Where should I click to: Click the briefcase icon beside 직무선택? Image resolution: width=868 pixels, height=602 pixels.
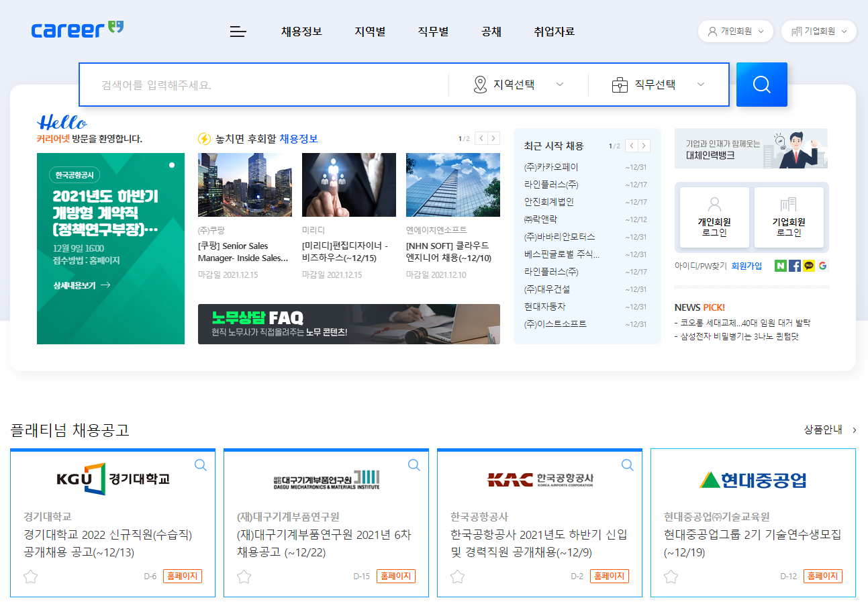pos(620,85)
